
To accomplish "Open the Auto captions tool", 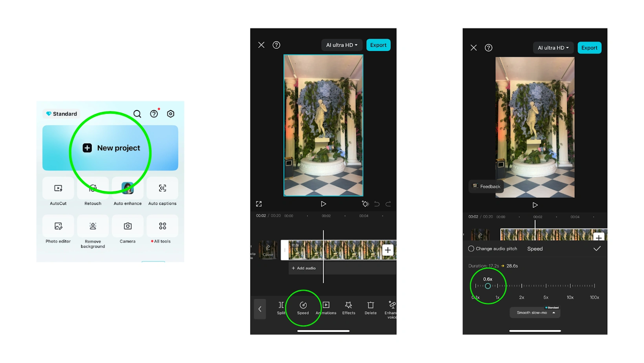I will pos(162,192).
